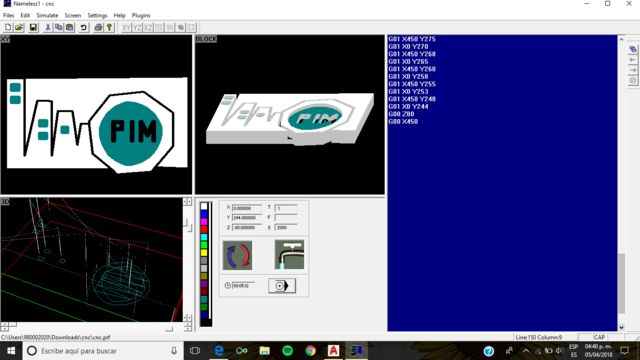Click the 3D wireframe view panel
The image size is (640, 360).
pyautogui.click(x=91, y=260)
